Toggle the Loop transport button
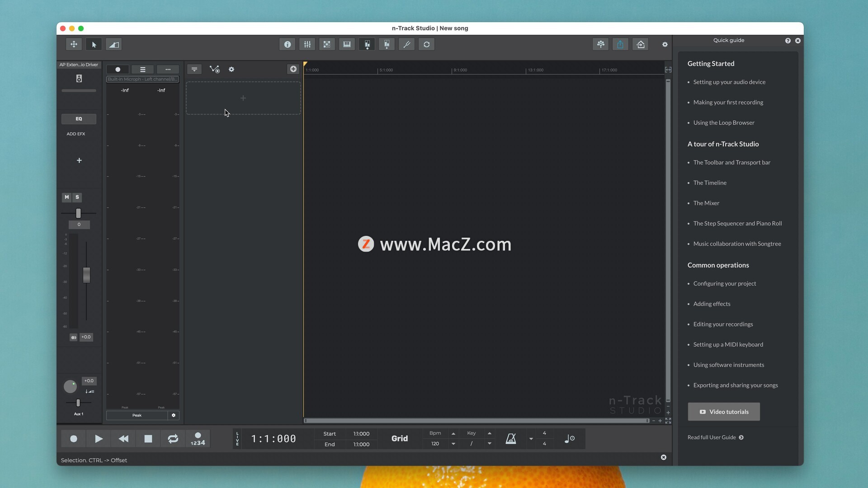This screenshot has height=488, width=868. (173, 439)
